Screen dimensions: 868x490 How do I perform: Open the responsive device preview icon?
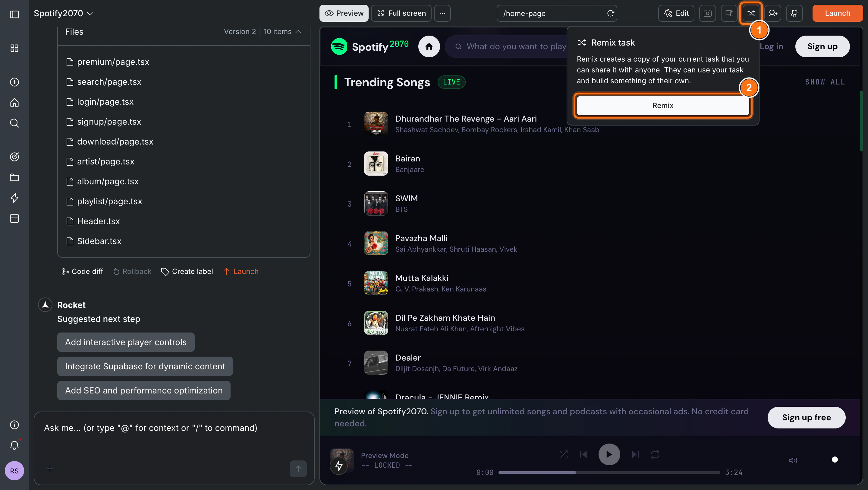coord(729,13)
